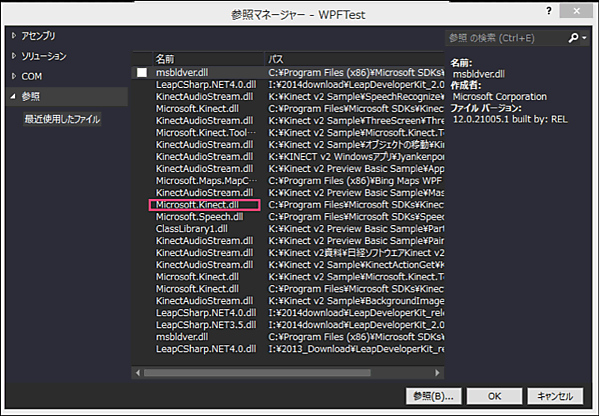
Task: Tick the msbldver.dll checkbox
Action: 142,72
